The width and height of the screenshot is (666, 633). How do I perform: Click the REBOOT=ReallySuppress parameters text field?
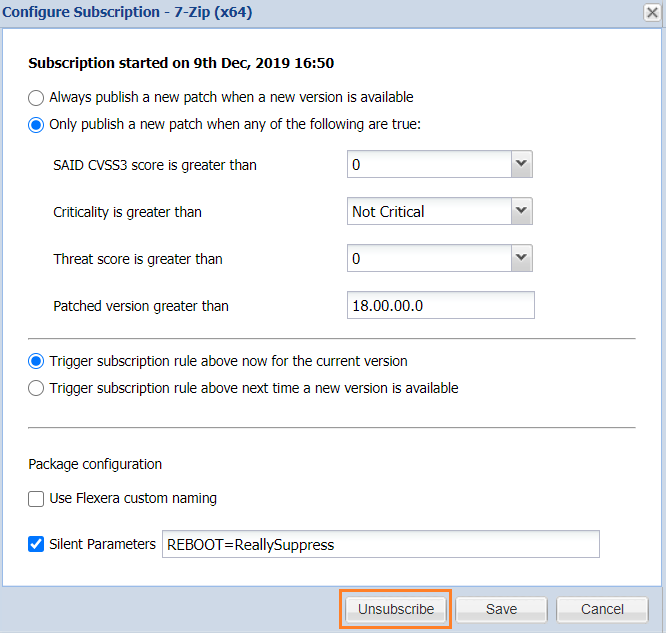pos(380,544)
